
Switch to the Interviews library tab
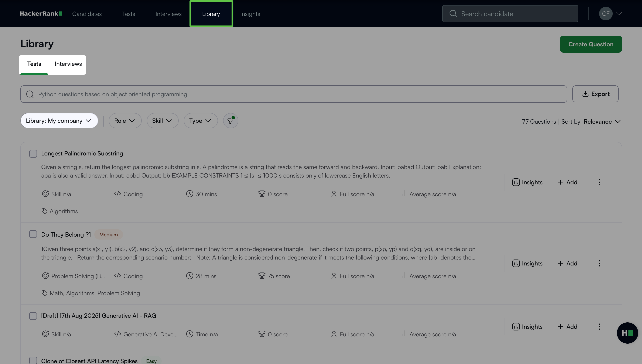click(68, 64)
